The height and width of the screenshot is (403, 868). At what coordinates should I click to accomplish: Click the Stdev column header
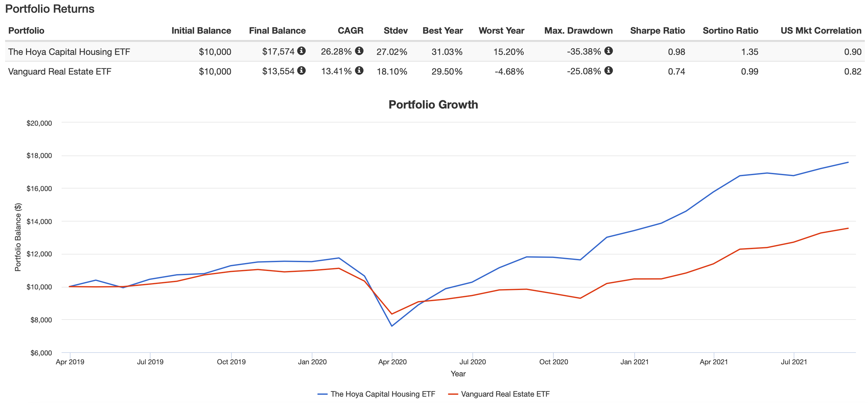point(396,31)
